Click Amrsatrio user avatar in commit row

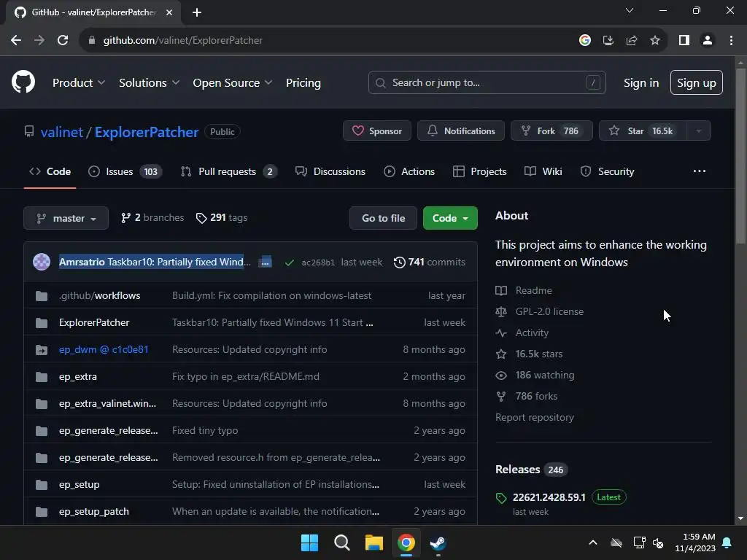pyautogui.click(x=42, y=262)
